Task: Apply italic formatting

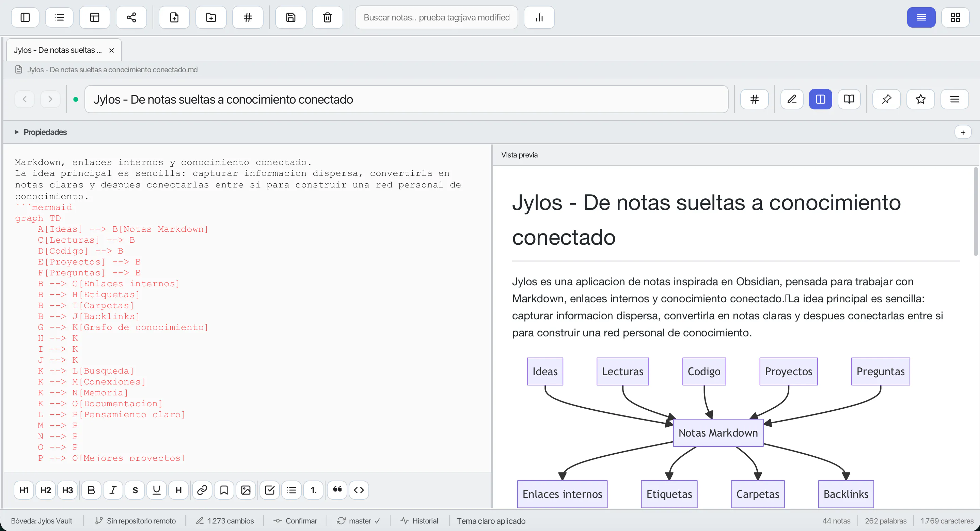Action: click(113, 490)
